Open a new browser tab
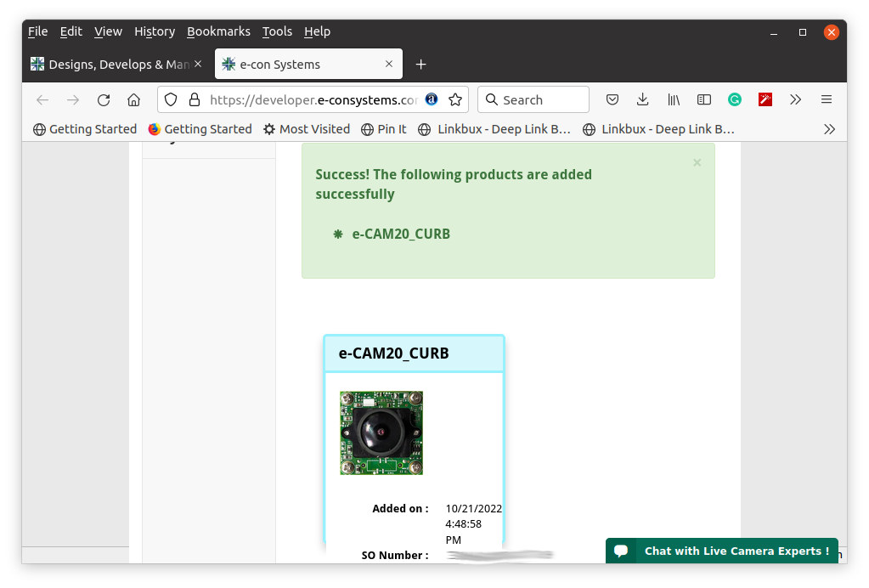869x588 pixels. pyautogui.click(x=420, y=65)
